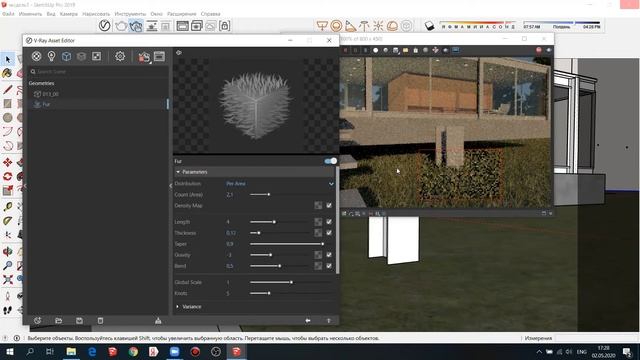640x360 pixels.
Task: Open the Камера menu
Action: [x=69, y=14]
